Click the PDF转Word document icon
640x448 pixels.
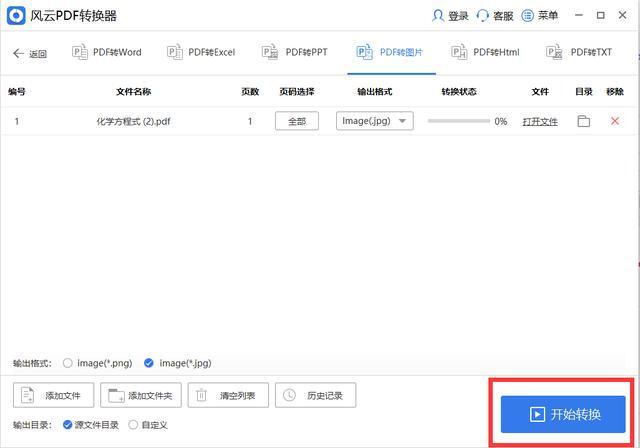pos(80,52)
